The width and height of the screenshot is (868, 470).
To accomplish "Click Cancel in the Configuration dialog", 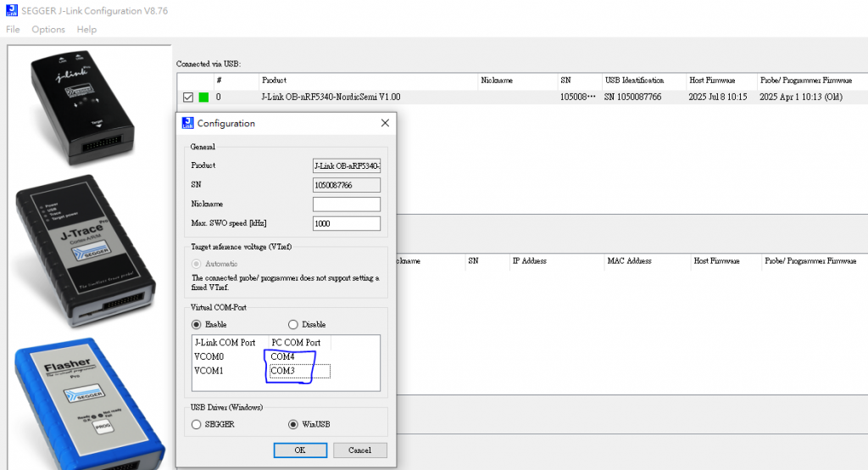I will (359, 450).
